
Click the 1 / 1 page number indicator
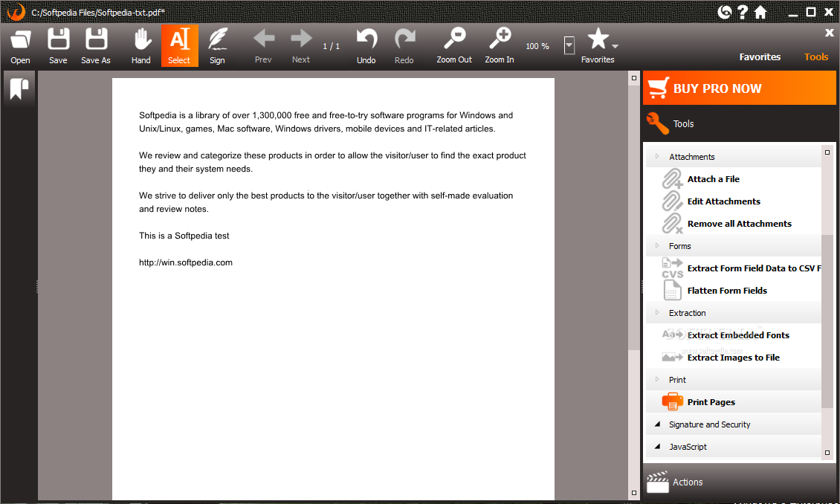(331, 46)
